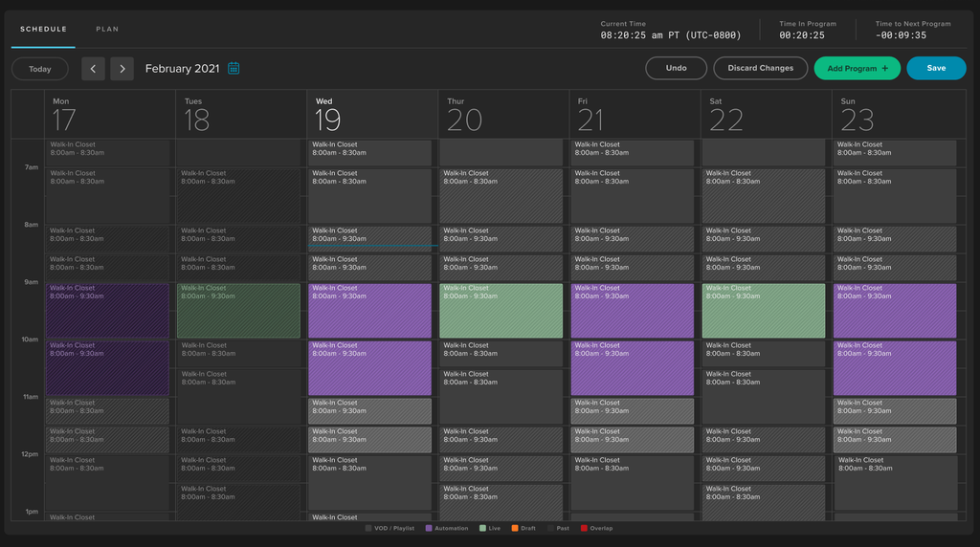Open Friday's purple Automation program at 10am
The image size is (980, 547).
[632, 368]
